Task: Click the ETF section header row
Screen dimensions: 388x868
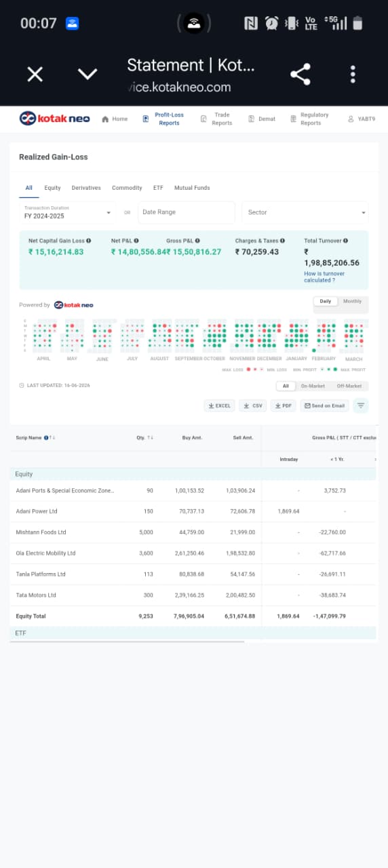Action: [193, 633]
